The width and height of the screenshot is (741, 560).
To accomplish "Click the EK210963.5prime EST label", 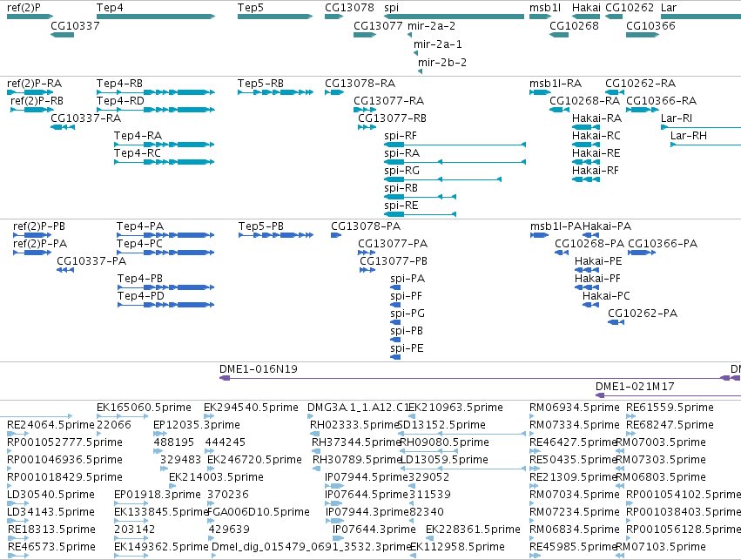I will click(x=456, y=408).
